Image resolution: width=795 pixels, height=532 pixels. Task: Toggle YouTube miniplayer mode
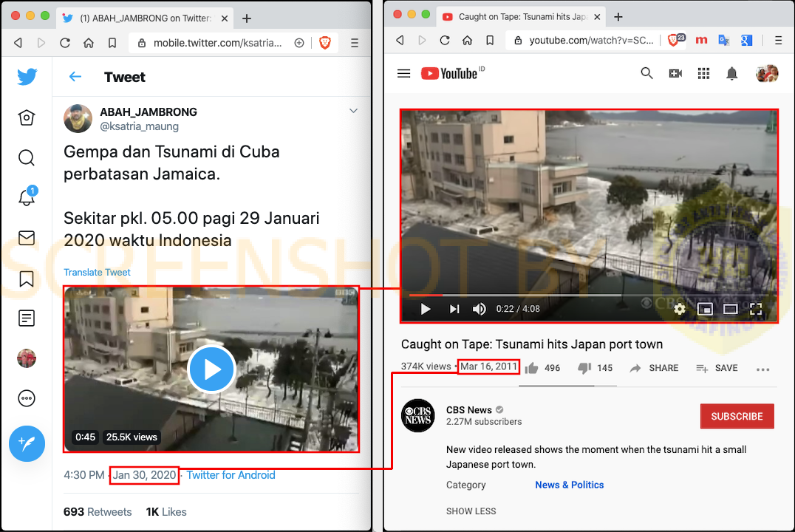(x=705, y=309)
